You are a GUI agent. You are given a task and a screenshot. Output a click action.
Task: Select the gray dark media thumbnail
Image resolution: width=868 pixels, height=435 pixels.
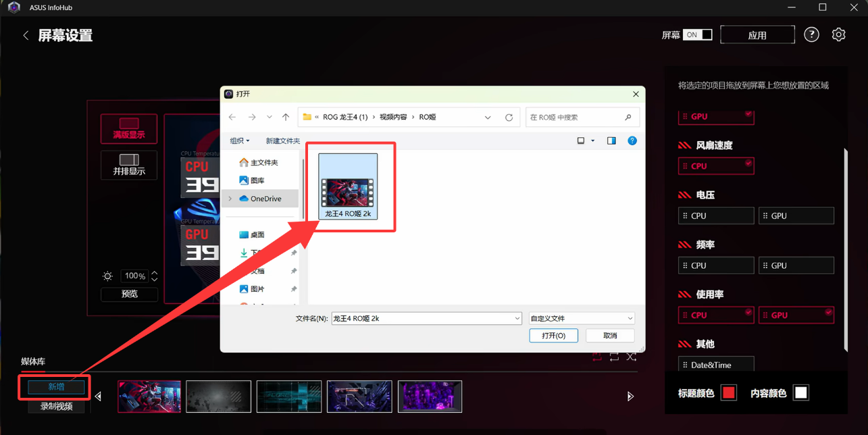[x=219, y=396]
